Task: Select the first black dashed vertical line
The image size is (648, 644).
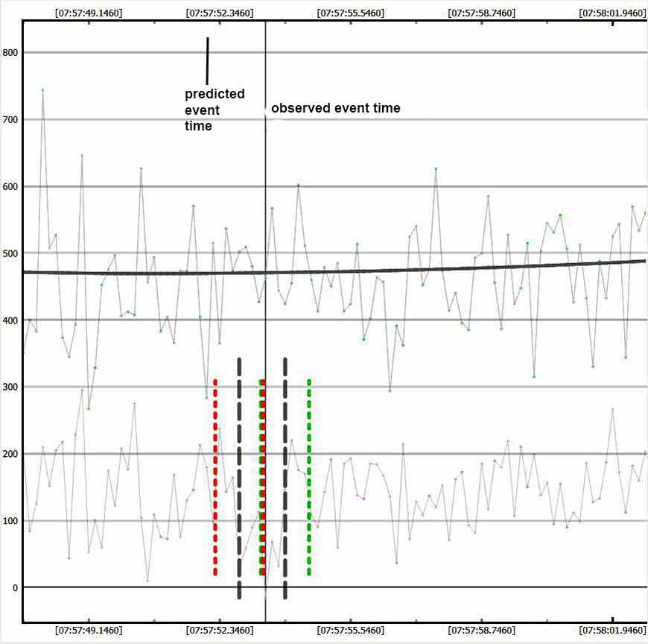Action: point(239,478)
